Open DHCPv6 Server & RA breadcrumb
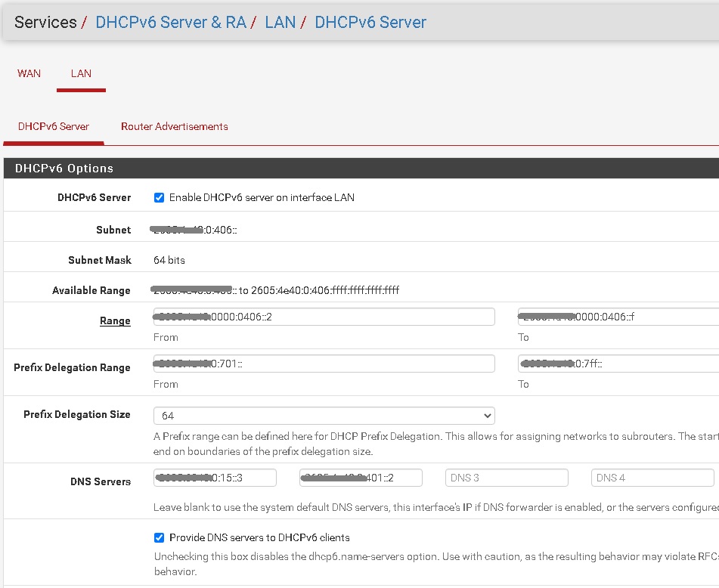This screenshot has width=719, height=588. (170, 22)
